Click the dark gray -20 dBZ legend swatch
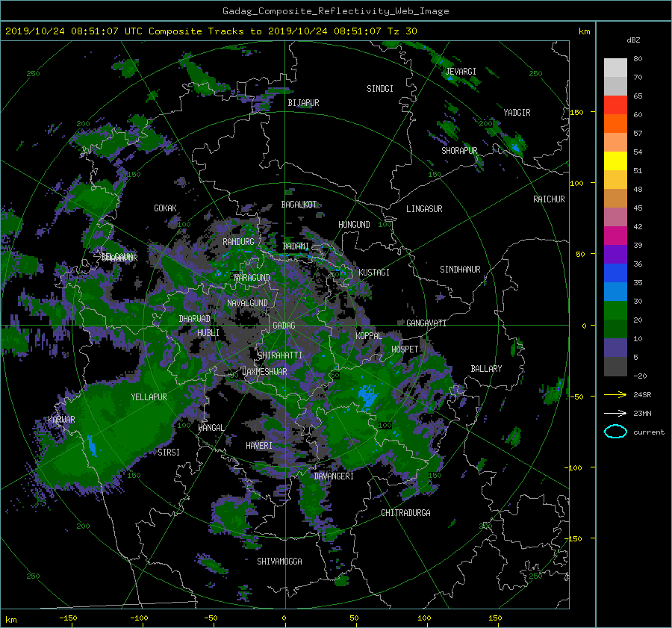The height and width of the screenshot is (628, 672). [615, 367]
